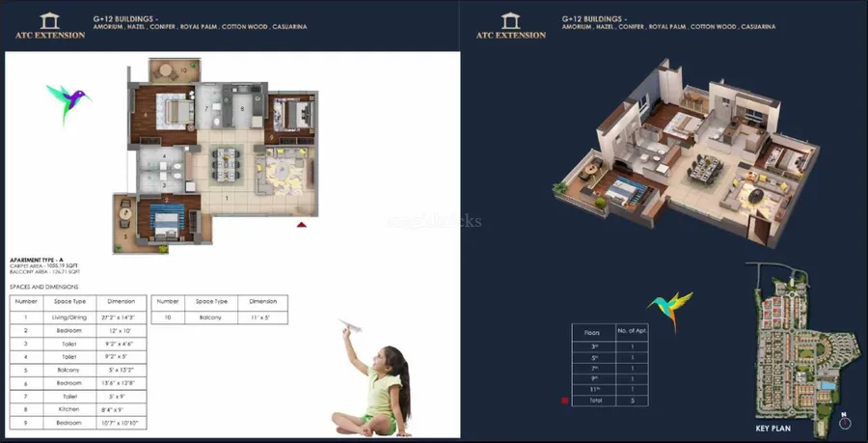The height and width of the screenshot is (443, 868).
Task: Click the hummingbird icon on the white page
Action: click(66, 101)
